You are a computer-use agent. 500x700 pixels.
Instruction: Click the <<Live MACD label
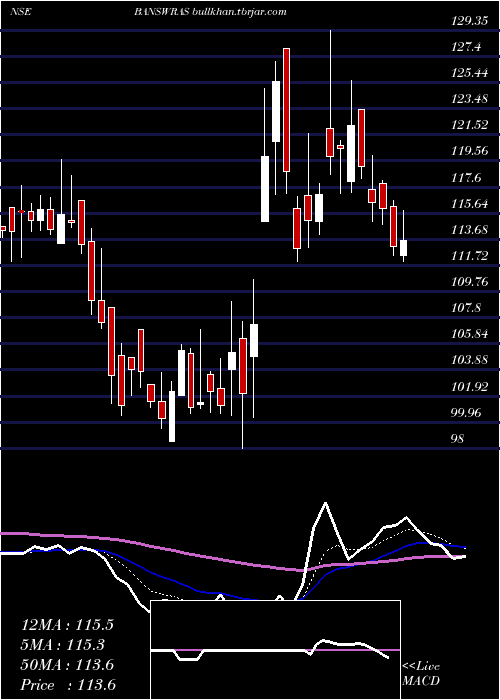[x=421, y=674]
